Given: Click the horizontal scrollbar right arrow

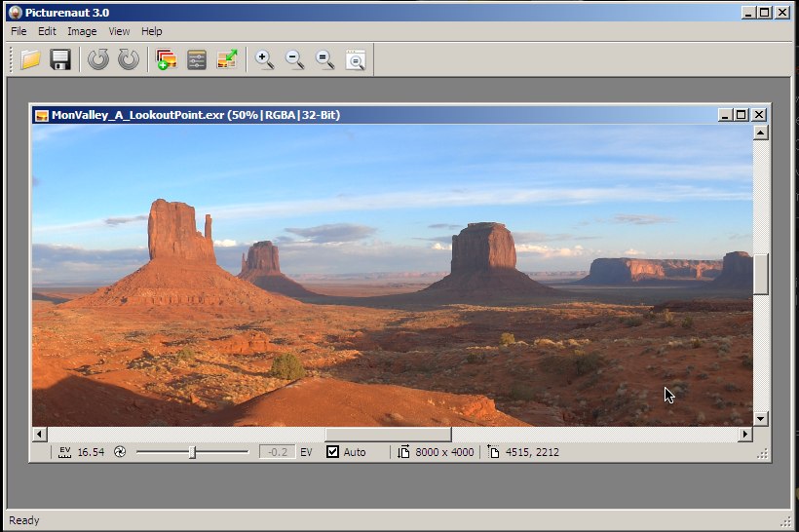Looking at the screenshot, I should click(x=745, y=434).
